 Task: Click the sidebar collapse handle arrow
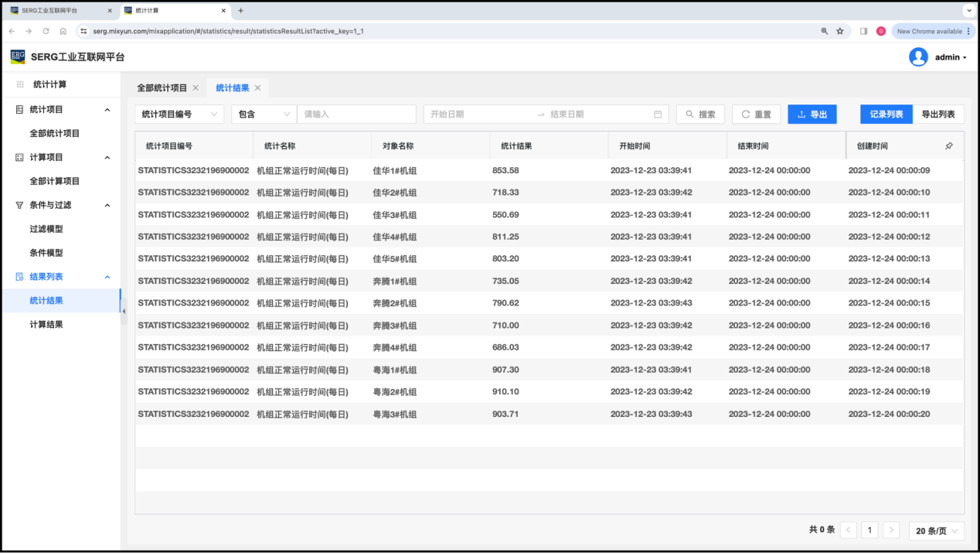tap(124, 311)
